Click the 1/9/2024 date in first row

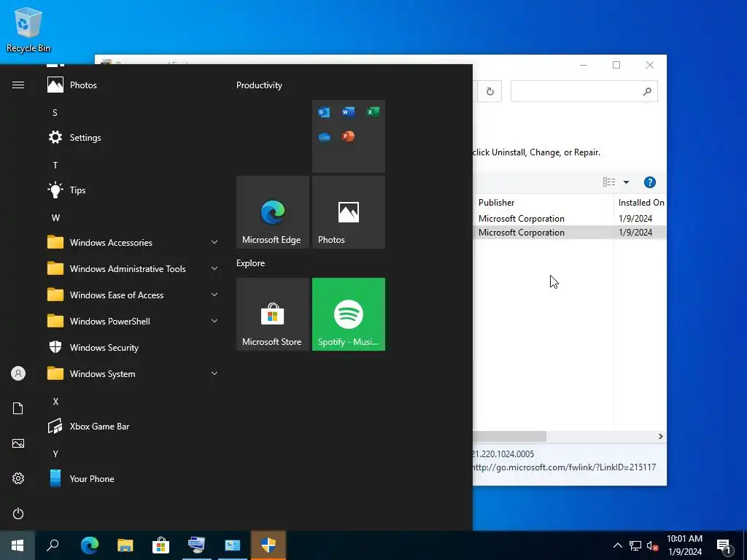(635, 219)
